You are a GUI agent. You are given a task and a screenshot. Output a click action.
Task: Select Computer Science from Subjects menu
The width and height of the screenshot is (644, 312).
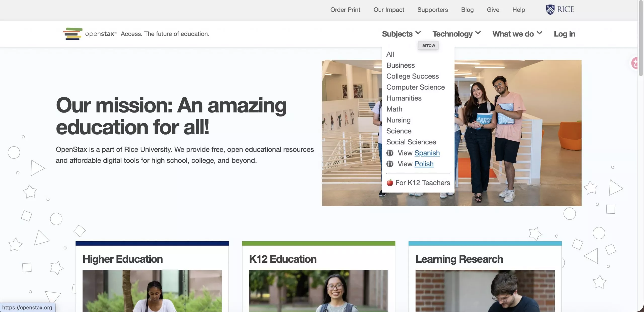[x=415, y=87]
